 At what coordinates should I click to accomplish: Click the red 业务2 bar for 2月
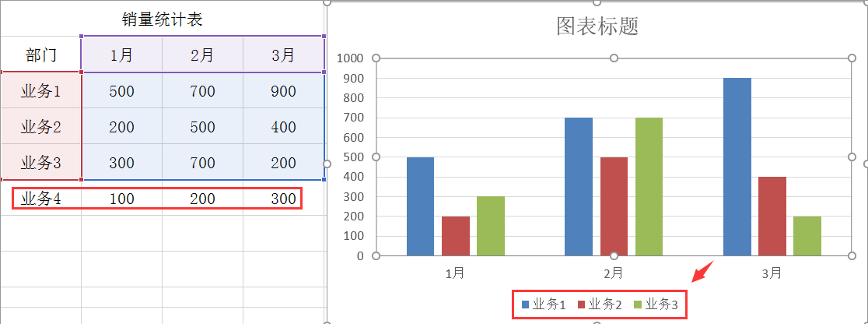point(614,206)
